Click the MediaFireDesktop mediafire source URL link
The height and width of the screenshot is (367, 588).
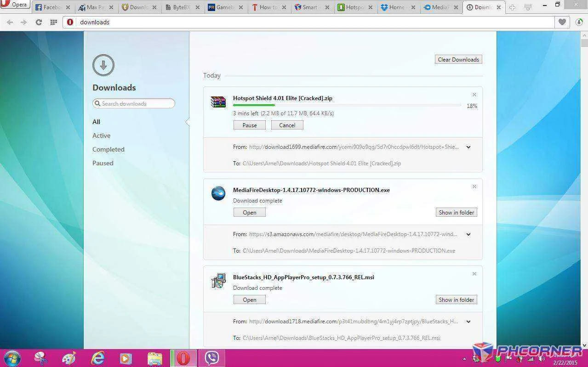353,234
